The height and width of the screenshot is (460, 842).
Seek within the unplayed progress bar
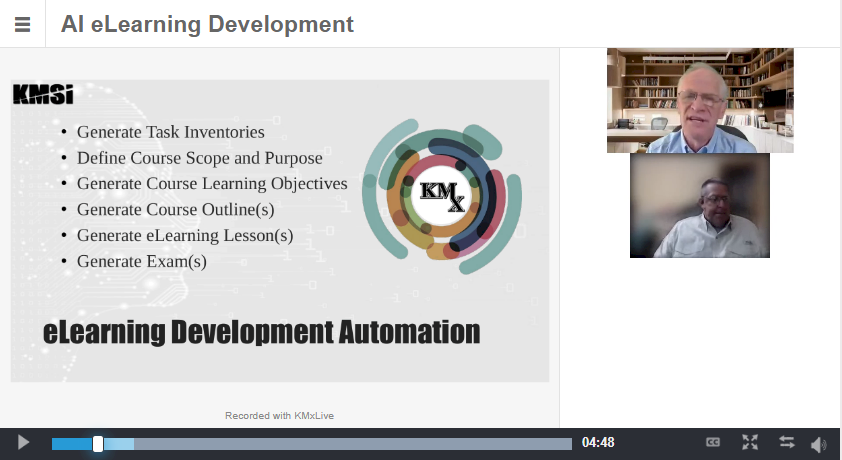[x=353, y=444]
